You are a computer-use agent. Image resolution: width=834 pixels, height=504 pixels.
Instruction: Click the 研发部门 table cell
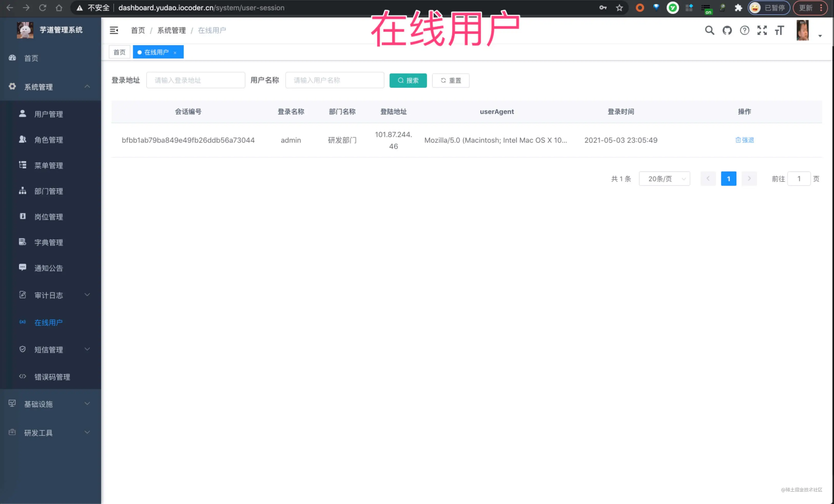(342, 140)
